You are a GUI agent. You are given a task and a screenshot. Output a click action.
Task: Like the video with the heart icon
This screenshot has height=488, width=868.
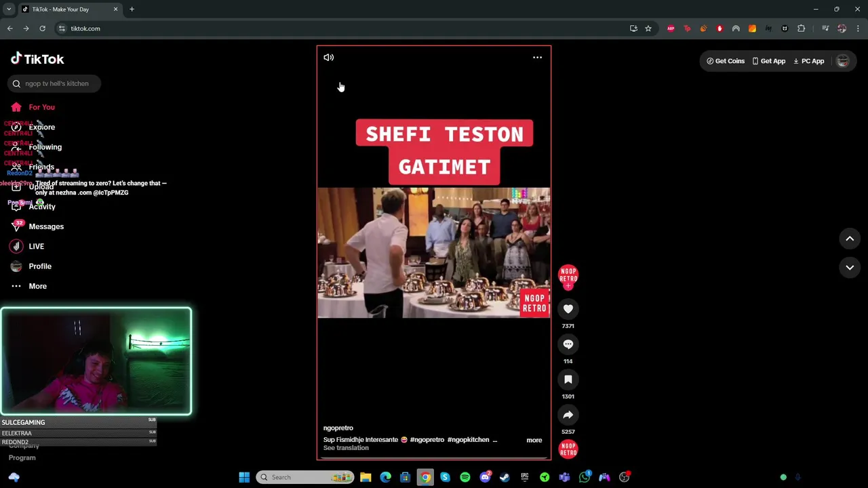click(x=568, y=309)
